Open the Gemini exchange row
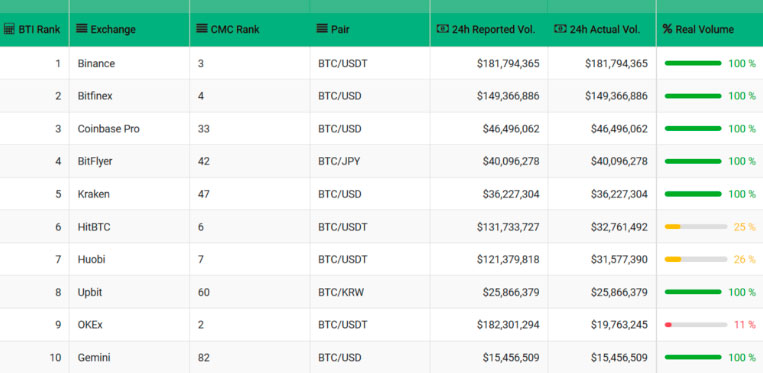This screenshot has width=763, height=373. pos(382,357)
